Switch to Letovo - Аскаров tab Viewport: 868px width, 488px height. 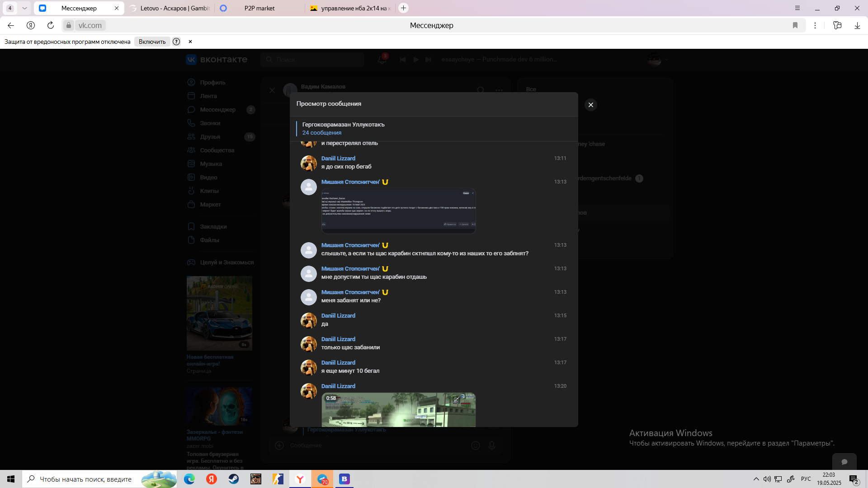click(174, 8)
